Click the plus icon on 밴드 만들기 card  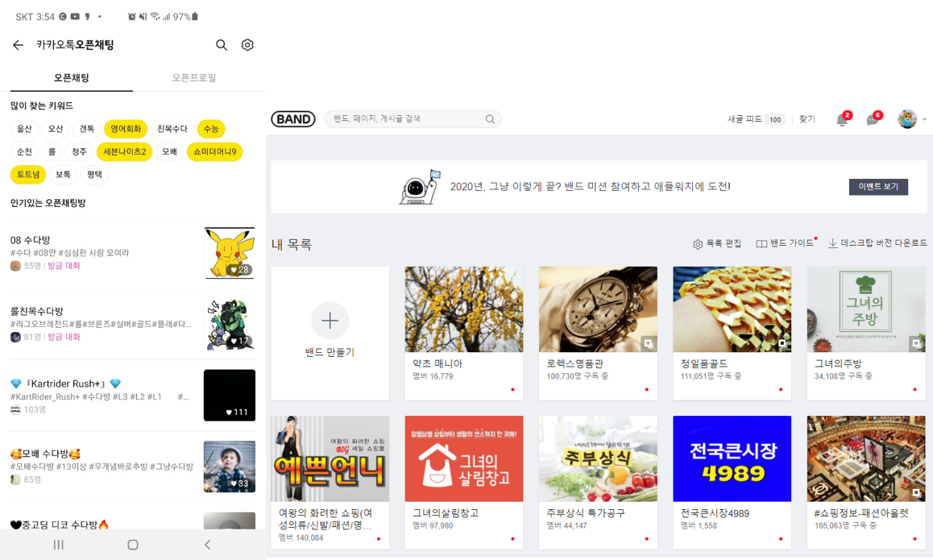point(330,321)
